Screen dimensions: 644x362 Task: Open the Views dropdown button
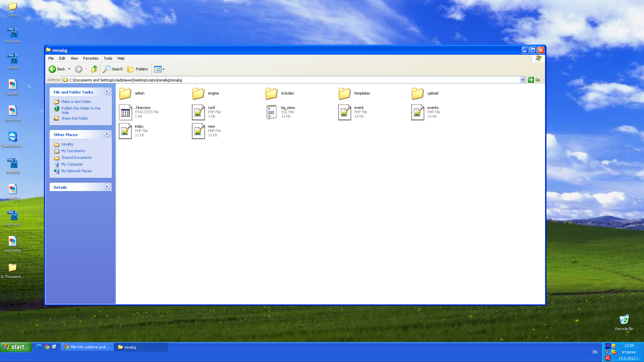(x=159, y=69)
